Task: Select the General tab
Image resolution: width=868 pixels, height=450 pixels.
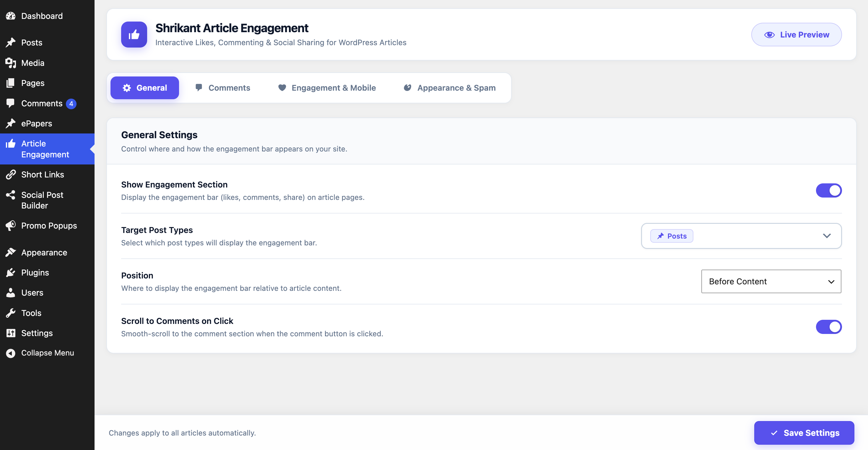Action: (x=144, y=88)
